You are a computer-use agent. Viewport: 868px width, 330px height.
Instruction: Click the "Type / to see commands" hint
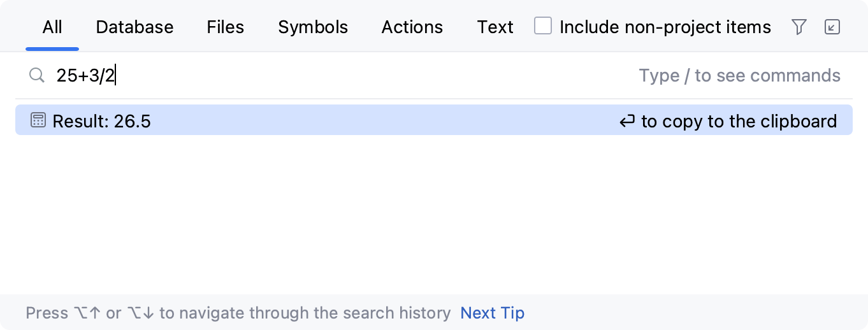coord(739,76)
